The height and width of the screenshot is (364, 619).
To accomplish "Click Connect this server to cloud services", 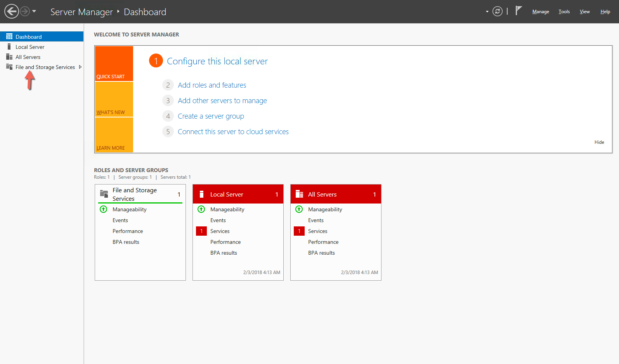I will pos(233,131).
